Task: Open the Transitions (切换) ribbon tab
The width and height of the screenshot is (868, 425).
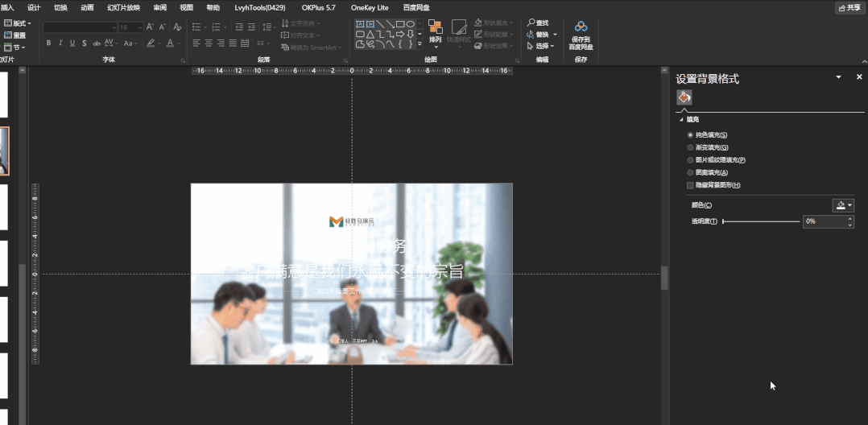Action: tap(60, 8)
